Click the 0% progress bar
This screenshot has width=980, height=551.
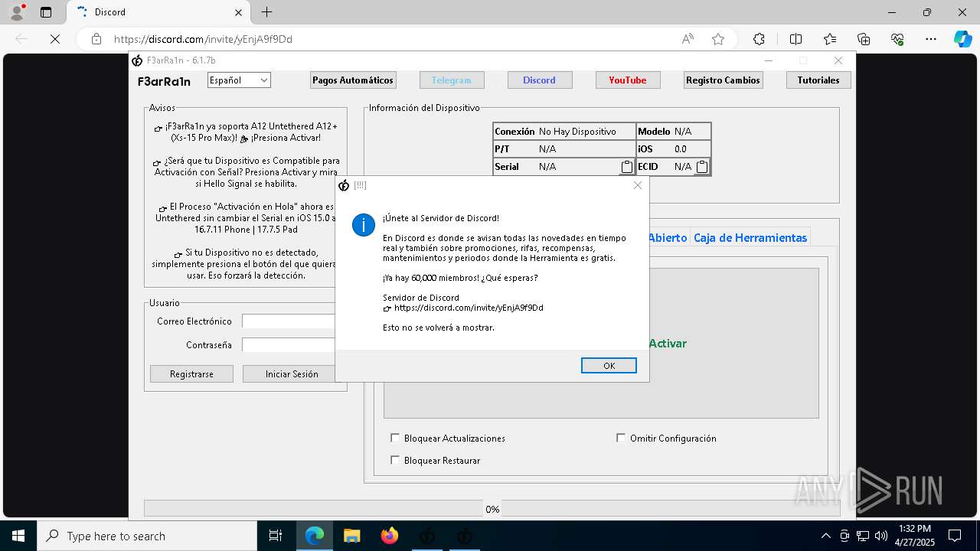(x=492, y=509)
